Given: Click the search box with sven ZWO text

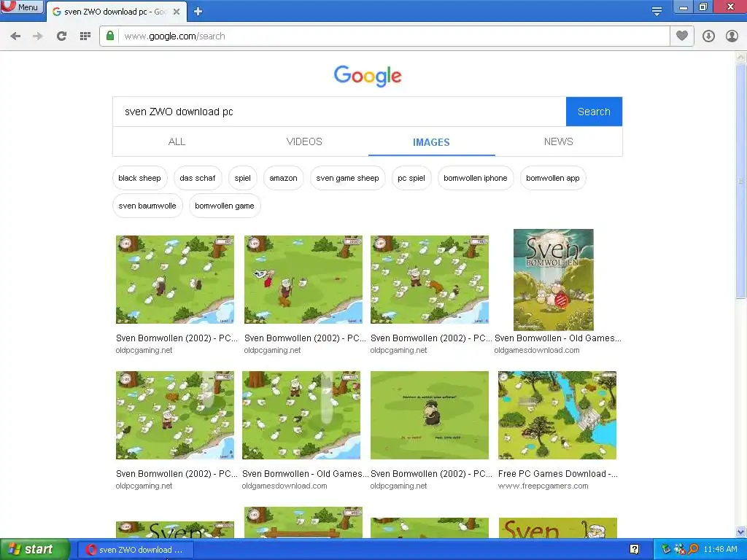Looking at the screenshot, I should 339,112.
